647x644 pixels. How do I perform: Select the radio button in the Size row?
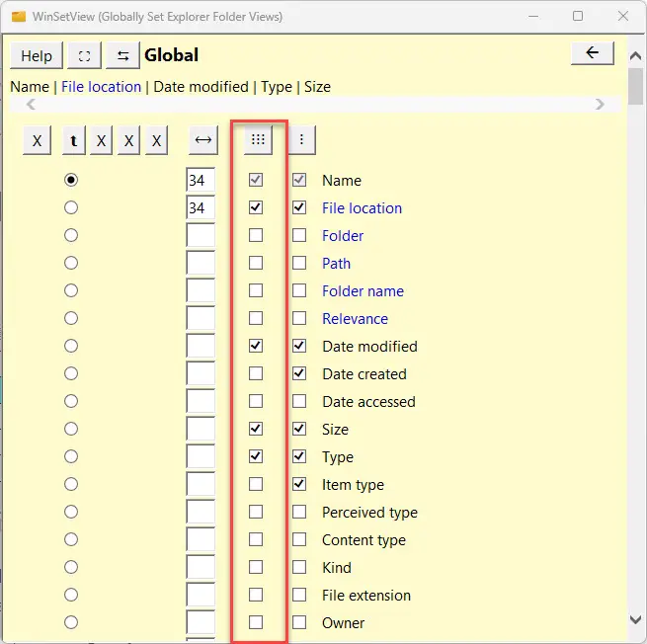coord(71,429)
